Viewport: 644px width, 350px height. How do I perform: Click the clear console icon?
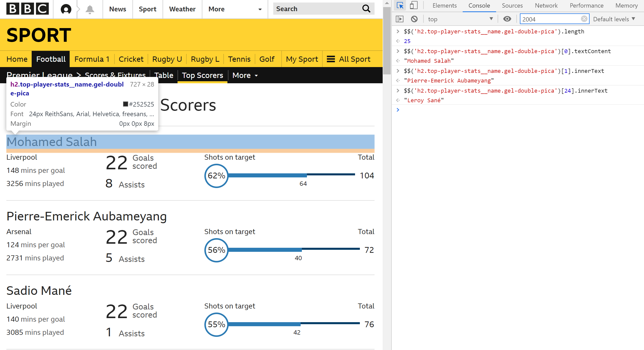coord(414,19)
